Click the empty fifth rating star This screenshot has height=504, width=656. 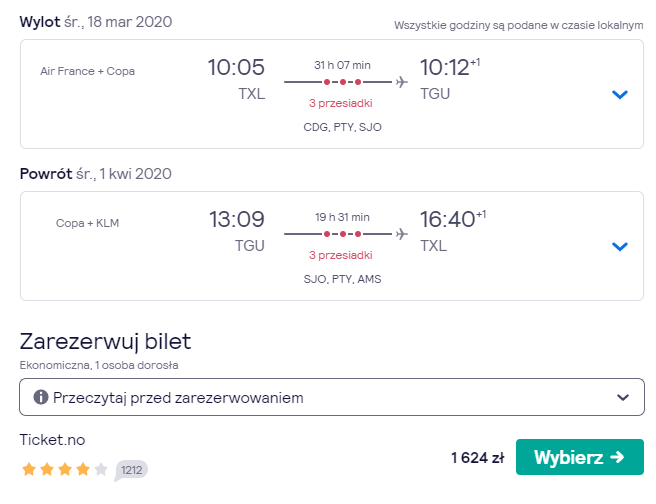101,469
